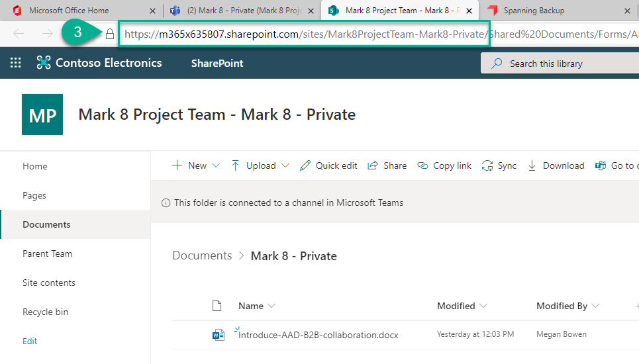The width and height of the screenshot is (639, 364).
Task: Open Introduce-AAD-B2B-collaboration.docx file
Action: [319, 335]
